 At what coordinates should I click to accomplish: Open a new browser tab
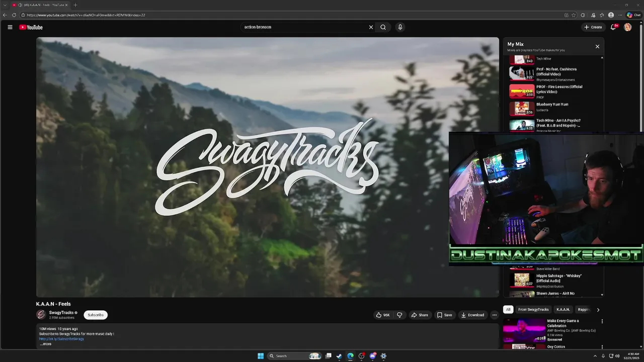[75, 5]
